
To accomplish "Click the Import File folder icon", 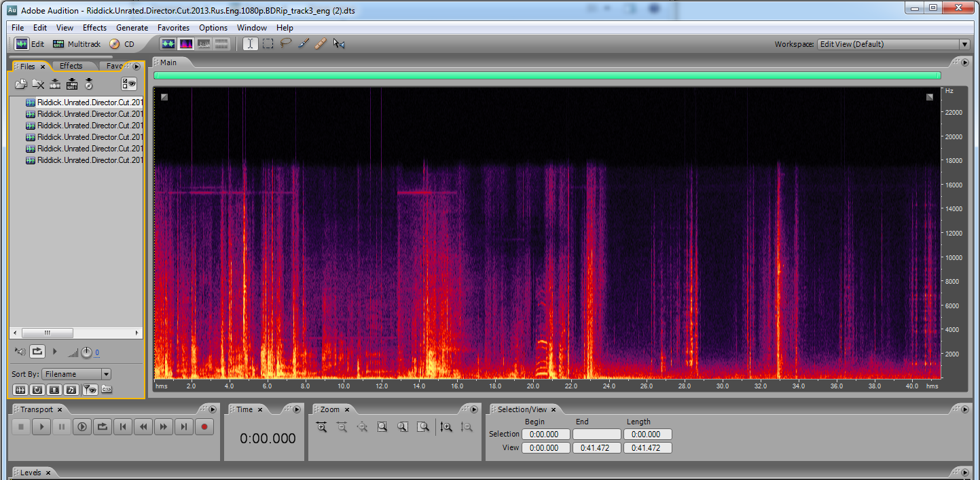I will pos(21,84).
